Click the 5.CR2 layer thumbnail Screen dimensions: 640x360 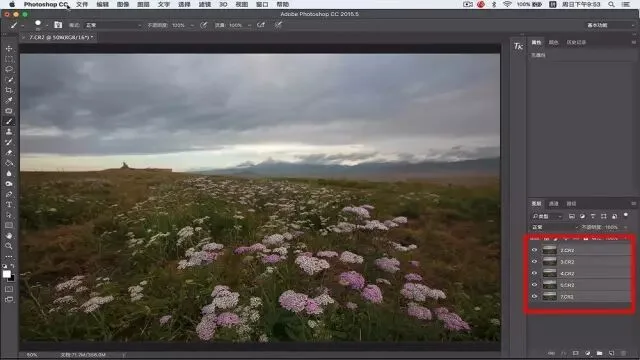[x=549, y=285]
